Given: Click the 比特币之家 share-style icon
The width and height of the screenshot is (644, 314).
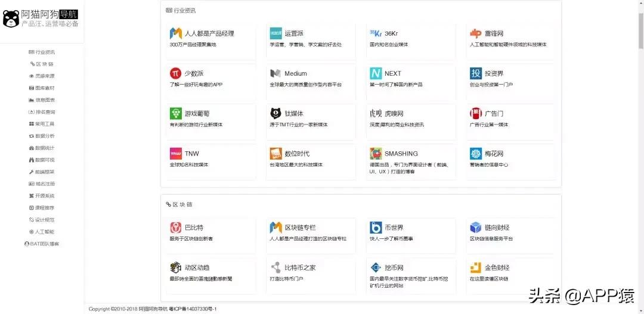Looking at the screenshot, I should click(276, 268).
